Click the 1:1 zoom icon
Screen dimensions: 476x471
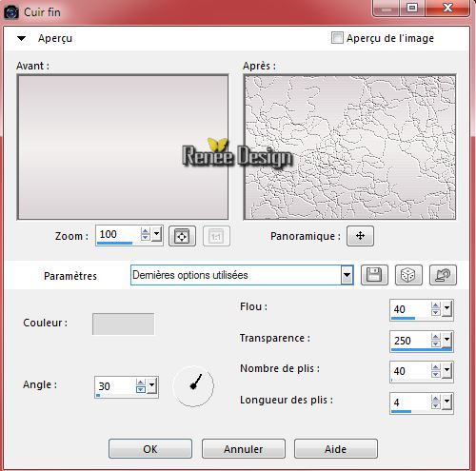216,236
